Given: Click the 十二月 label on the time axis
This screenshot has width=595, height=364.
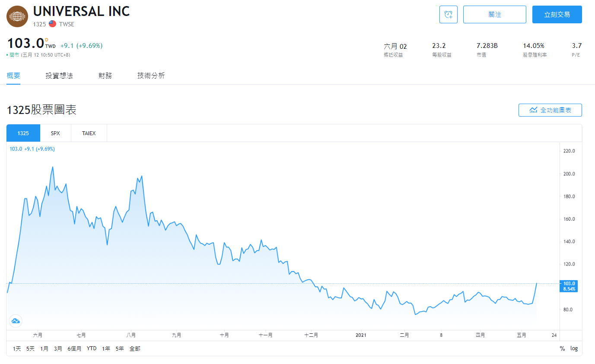Looking at the screenshot, I should (311, 335).
